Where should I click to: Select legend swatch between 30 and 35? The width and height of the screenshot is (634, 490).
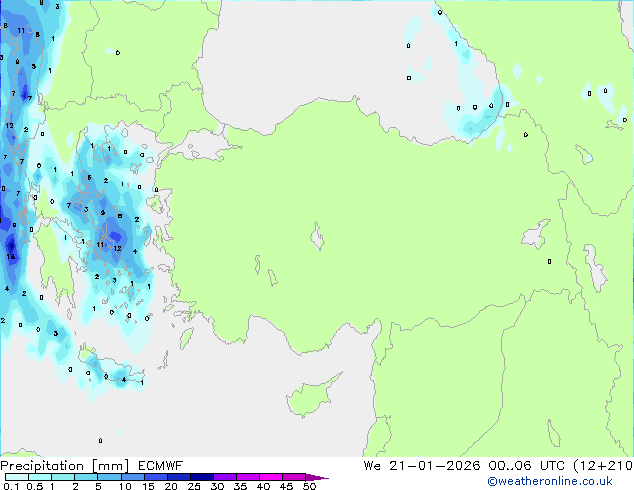225,477
